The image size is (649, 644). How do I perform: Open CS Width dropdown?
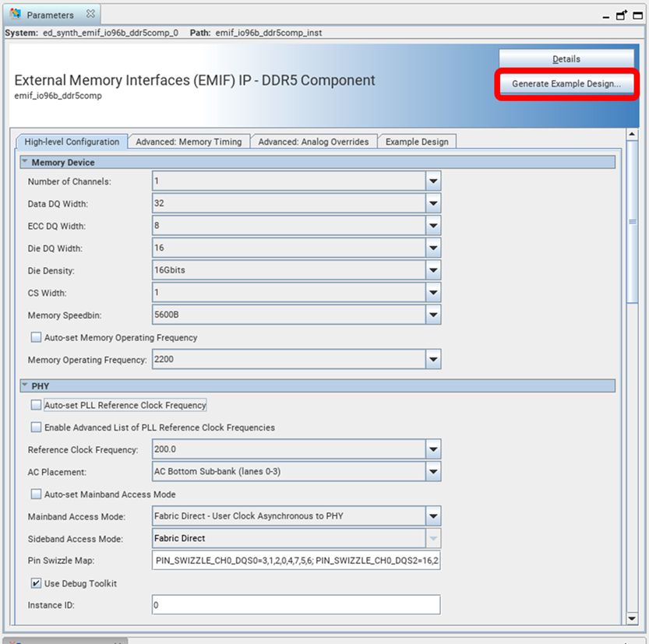point(433,293)
